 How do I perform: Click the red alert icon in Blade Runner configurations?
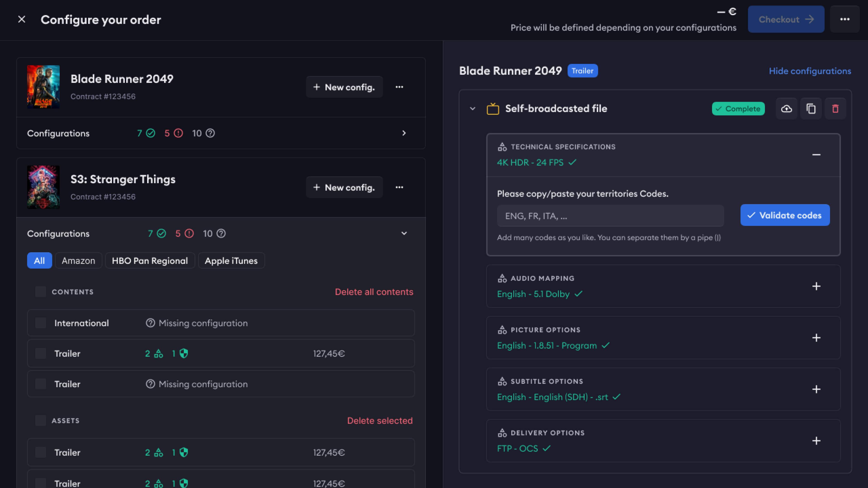pyautogui.click(x=178, y=133)
